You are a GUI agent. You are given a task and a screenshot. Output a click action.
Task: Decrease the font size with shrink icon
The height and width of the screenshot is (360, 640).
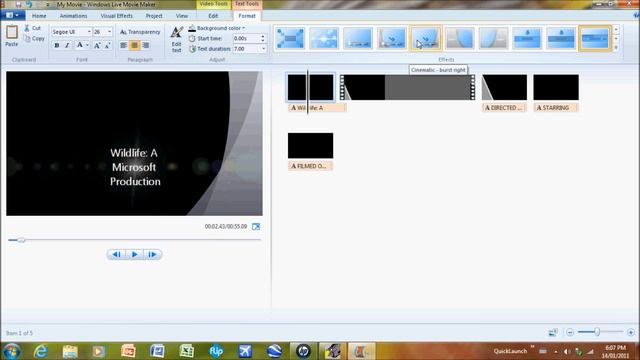click(x=107, y=45)
